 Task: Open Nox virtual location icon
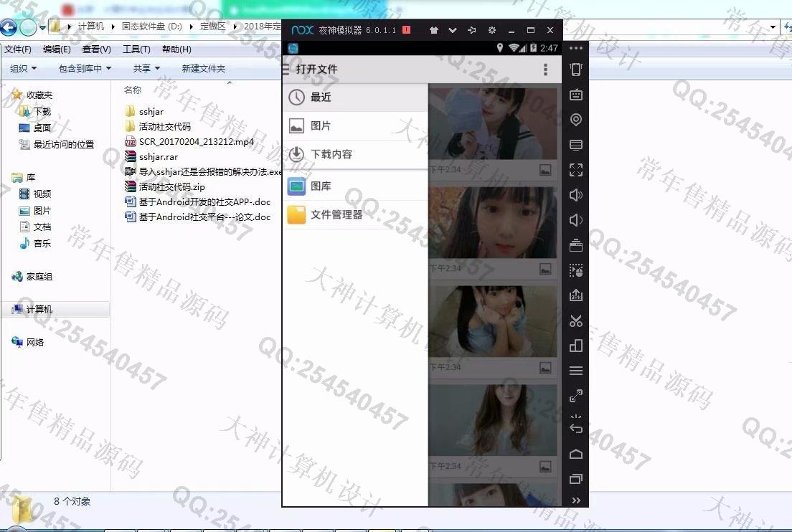click(576, 120)
